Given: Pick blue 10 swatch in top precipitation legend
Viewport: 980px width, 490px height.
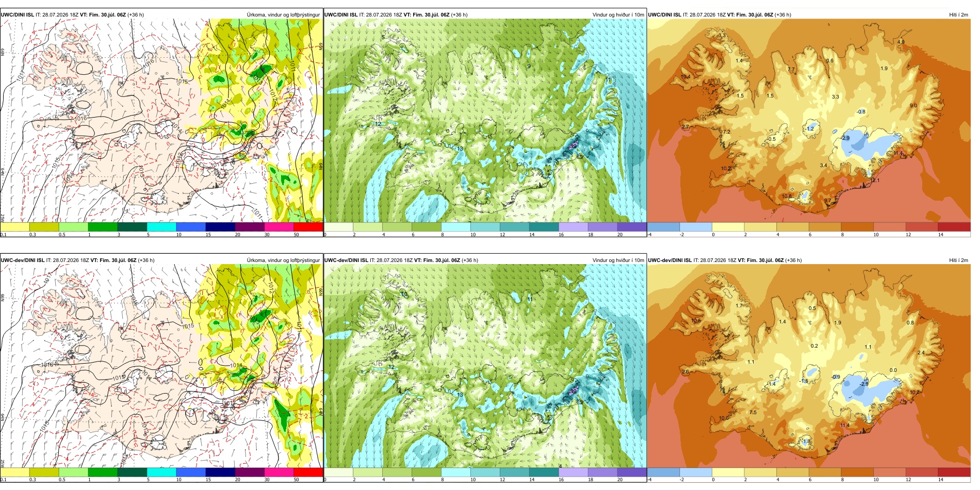Looking at the screenshot, I should coord(191,227).
